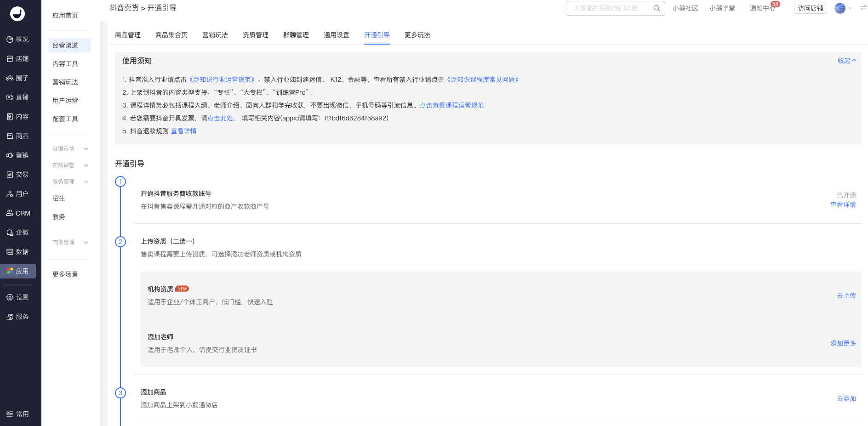Switch to 资质管理 tab

pyautogui.click(x=256, y=35)
